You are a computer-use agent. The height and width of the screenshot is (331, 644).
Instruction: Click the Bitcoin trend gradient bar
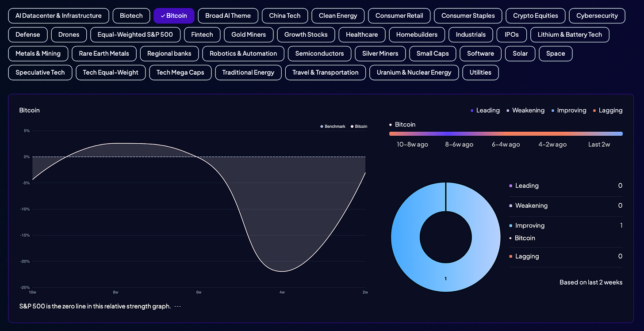click(x=506, y=133)
